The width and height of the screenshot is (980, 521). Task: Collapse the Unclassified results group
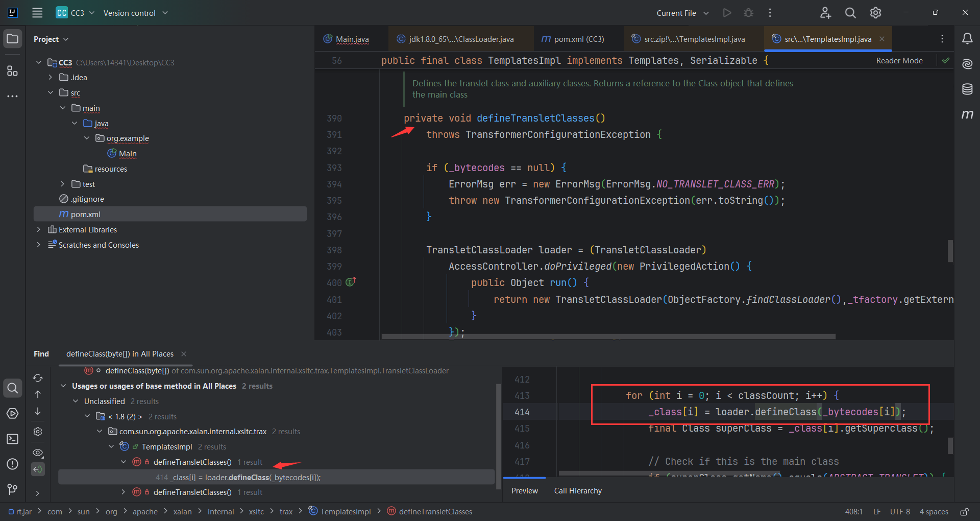click(x=75, y=401)
